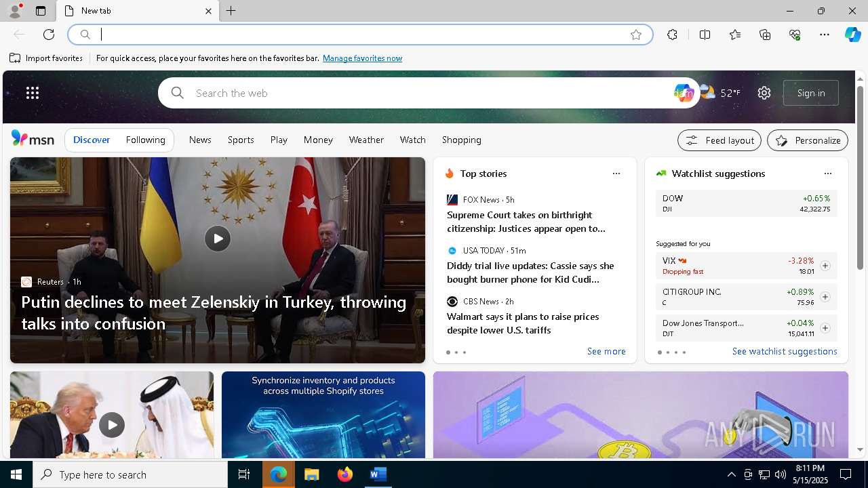Play the Trump video thumbnail

click(x=112, y=425)
